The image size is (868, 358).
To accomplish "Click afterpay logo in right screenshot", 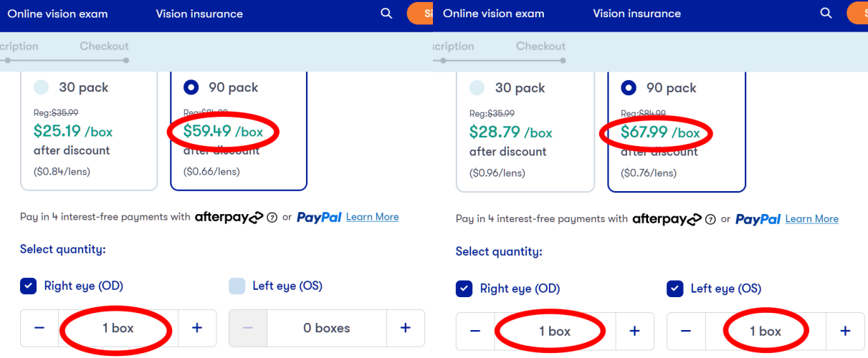I will coord(667,218).
